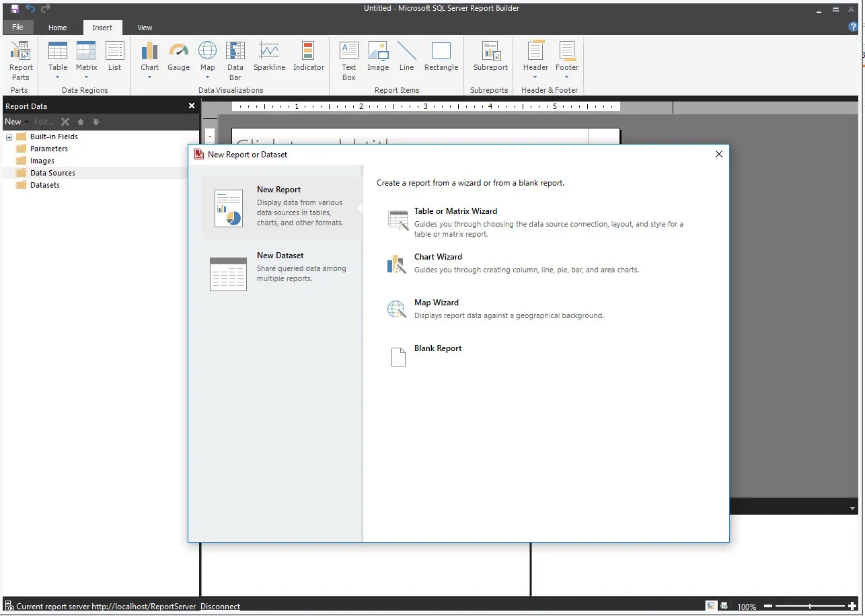Click the Redo arrow in the title bar
The width and height of the screenshot is (865, 616).
point(46,9)
